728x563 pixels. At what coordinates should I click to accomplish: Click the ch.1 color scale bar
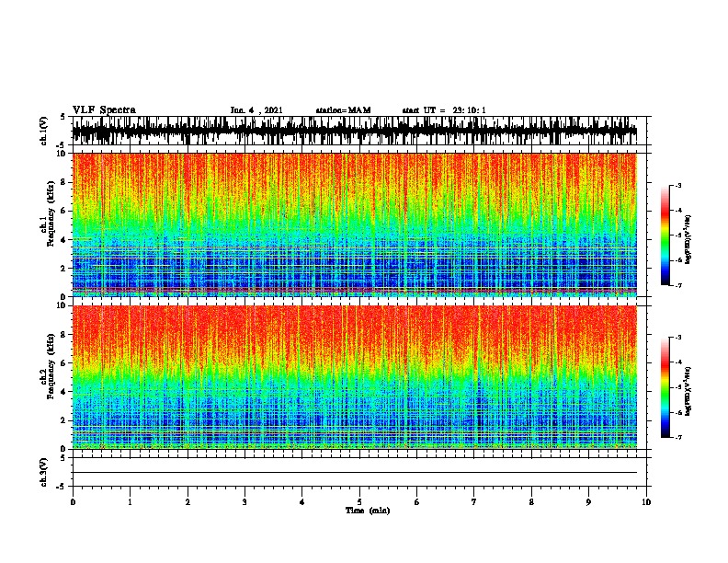(665, 236)
